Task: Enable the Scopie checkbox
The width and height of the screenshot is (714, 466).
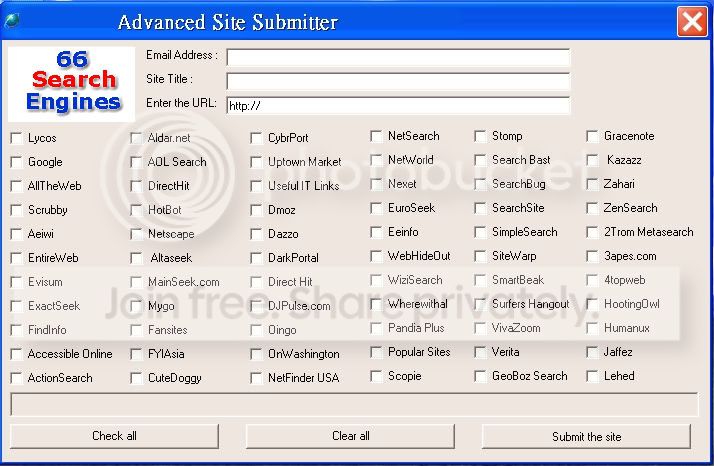Action: (376, 376)
